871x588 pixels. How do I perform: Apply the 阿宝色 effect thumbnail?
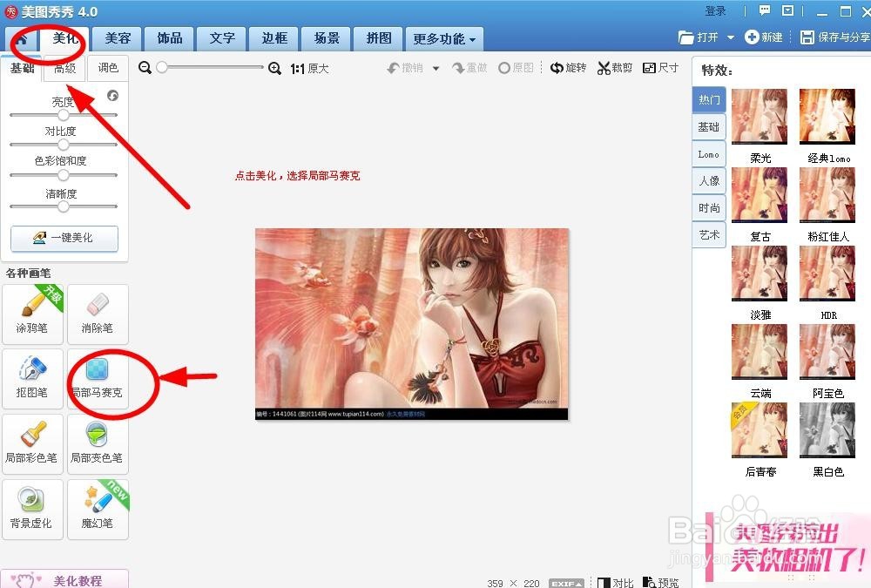click(x=827, y=352)
